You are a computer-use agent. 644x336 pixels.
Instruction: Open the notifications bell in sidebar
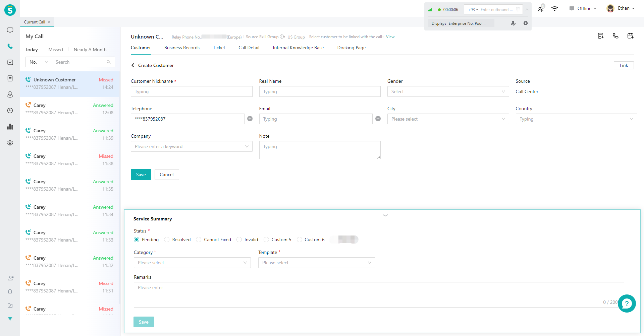point(10,291)
